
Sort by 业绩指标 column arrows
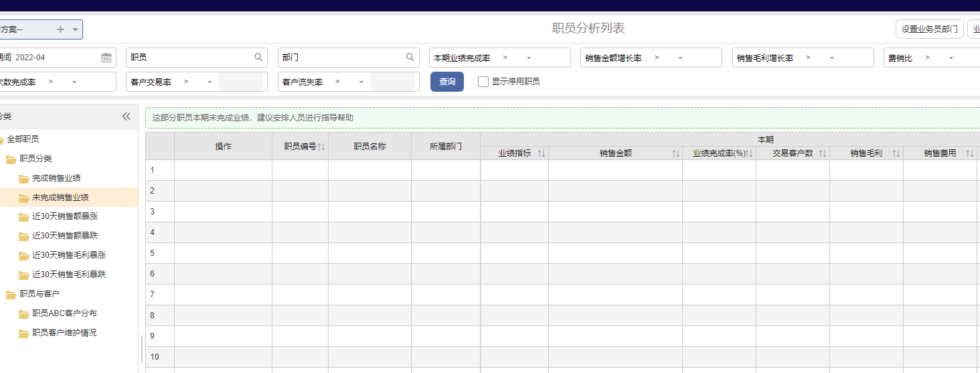click(x=541, y=153)
